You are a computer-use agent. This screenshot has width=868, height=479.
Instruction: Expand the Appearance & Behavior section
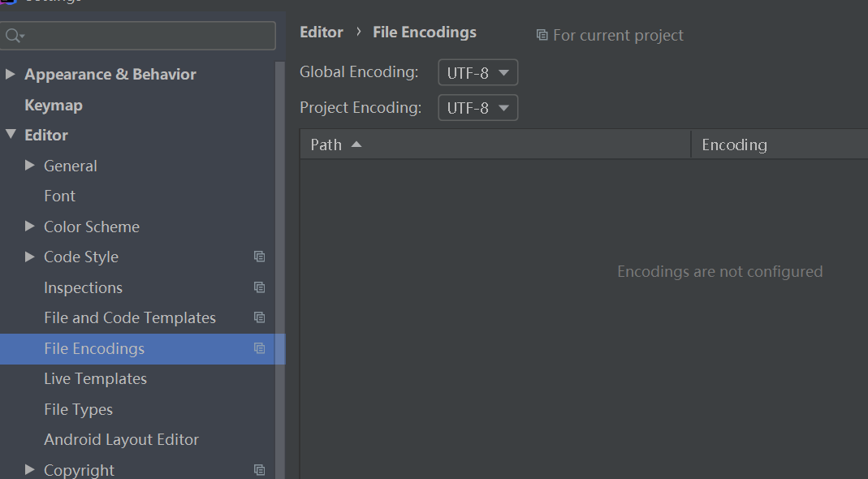[x=11, y=74]
